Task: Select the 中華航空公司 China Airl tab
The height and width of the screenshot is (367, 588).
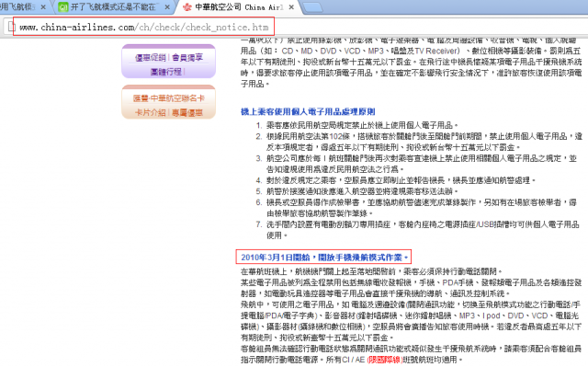Action: click(239, 7)
